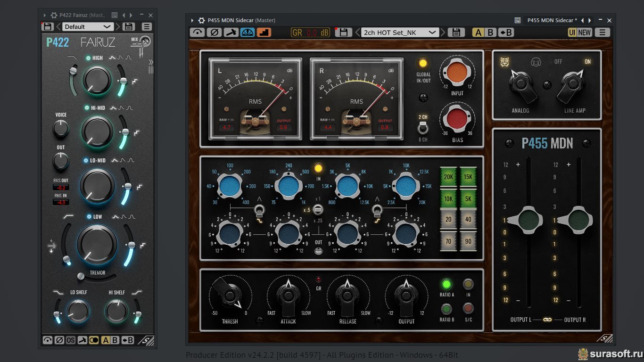Expand the P455 MDN Sidecar window menu arrow
The image size is (644, 362).
(x=192, y=20)
